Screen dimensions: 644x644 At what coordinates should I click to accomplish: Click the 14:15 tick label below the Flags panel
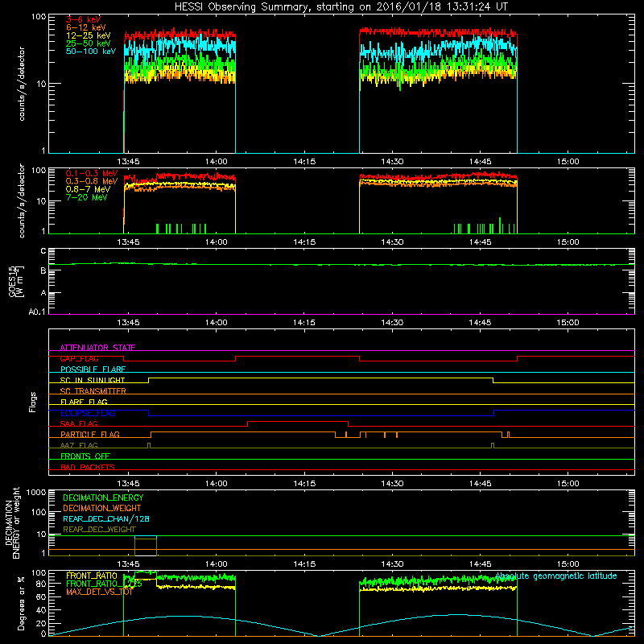pos(304,484)
